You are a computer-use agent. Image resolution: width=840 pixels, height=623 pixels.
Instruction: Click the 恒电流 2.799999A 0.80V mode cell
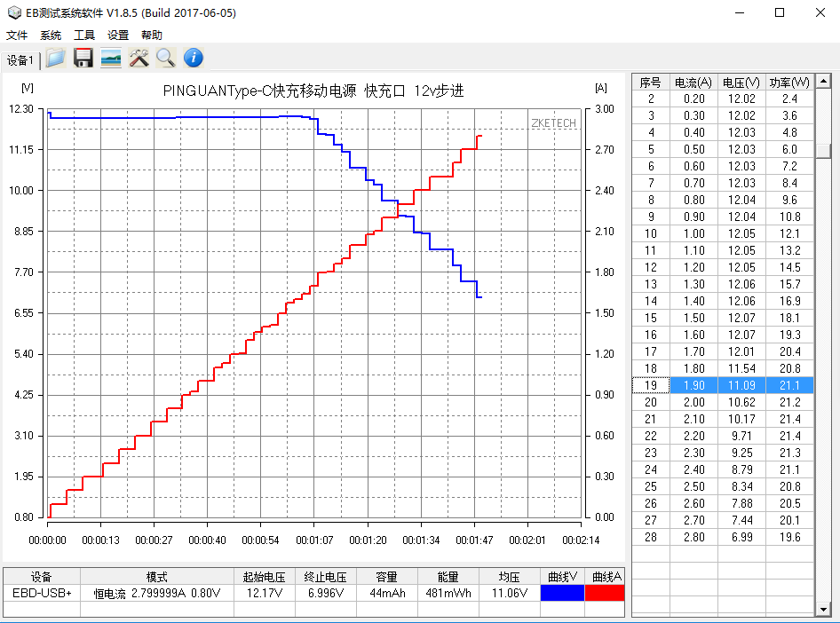tap(157, 593)
